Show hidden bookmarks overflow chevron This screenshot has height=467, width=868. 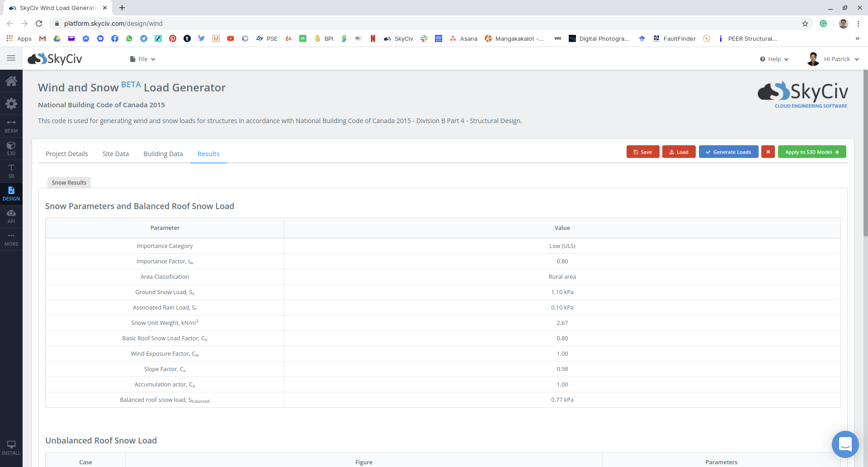point(857,38)
